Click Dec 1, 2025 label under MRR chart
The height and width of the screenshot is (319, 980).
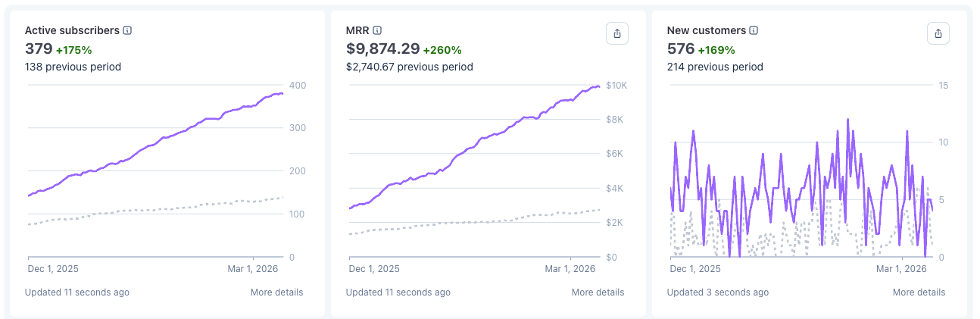[x=375, y=269]
